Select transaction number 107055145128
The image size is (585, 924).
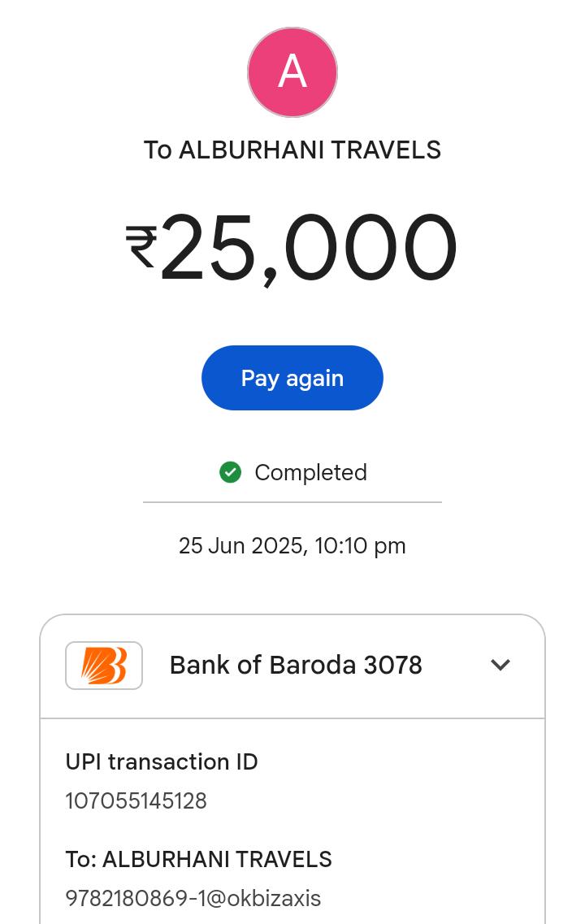coord(136,801)
